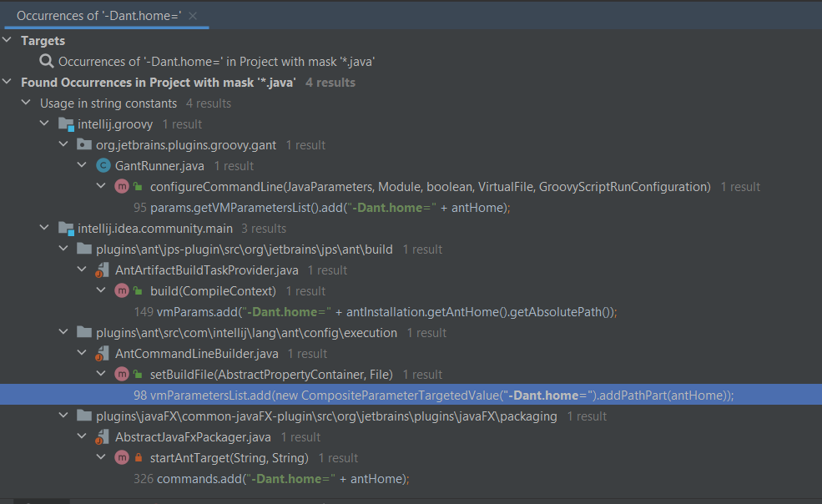The image size is (822, 504).
Task: Click the intellij.idea.community.main module icon
Action: click(x=66, y=229)
